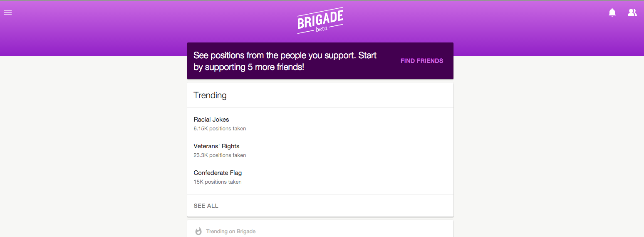
Task: Click the 15K positions taken text
Action: pyautogui.click(x=218, y=182)
